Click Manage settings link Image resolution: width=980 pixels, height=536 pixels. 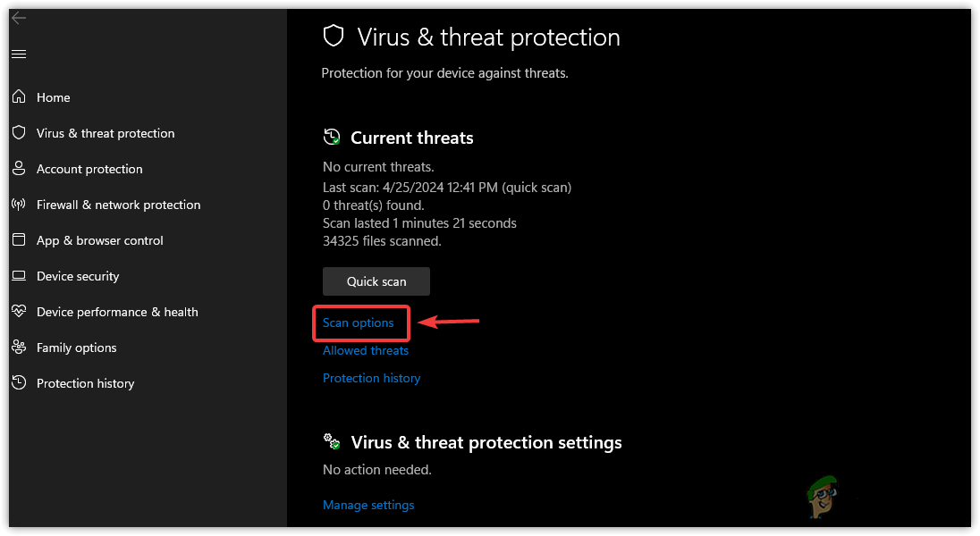(x=368, y=506)
